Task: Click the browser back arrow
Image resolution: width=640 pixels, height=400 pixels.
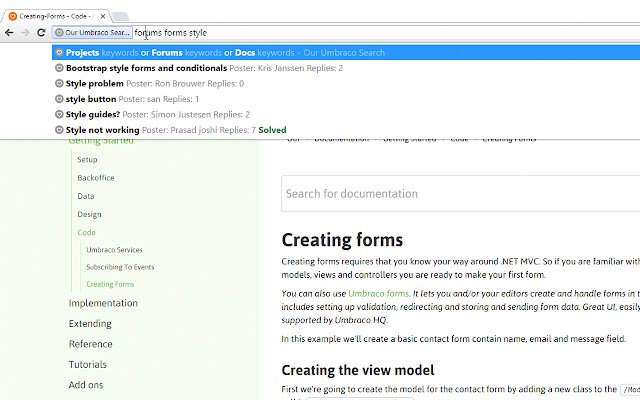Action: [x=9, y=32]
